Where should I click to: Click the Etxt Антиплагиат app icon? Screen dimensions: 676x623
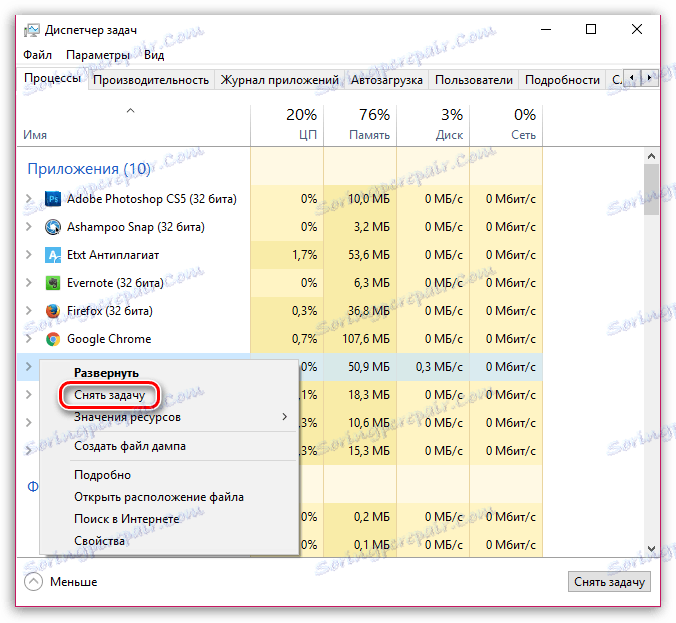53,255
